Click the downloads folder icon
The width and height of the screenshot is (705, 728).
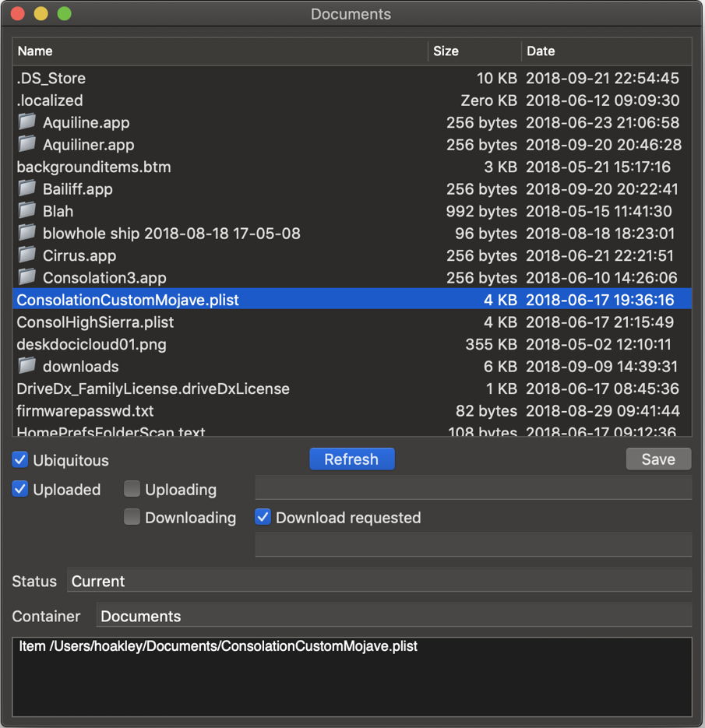[27, 366]
